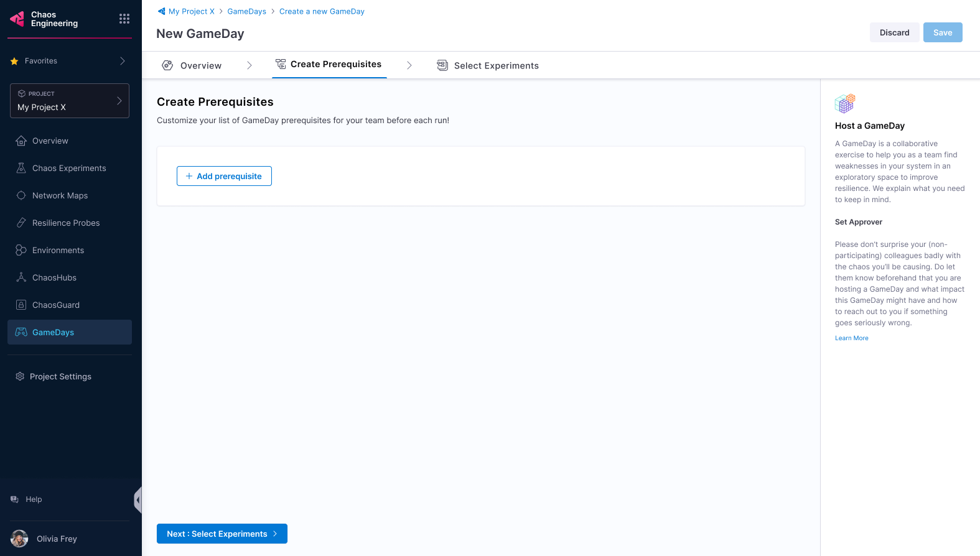
Task: Click the ChaosHubs sidebar icon
Action: (21, 277)
